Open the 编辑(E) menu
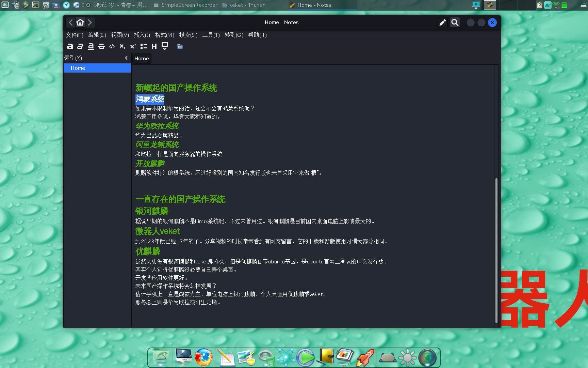The image size is (588, 368). 97,35
